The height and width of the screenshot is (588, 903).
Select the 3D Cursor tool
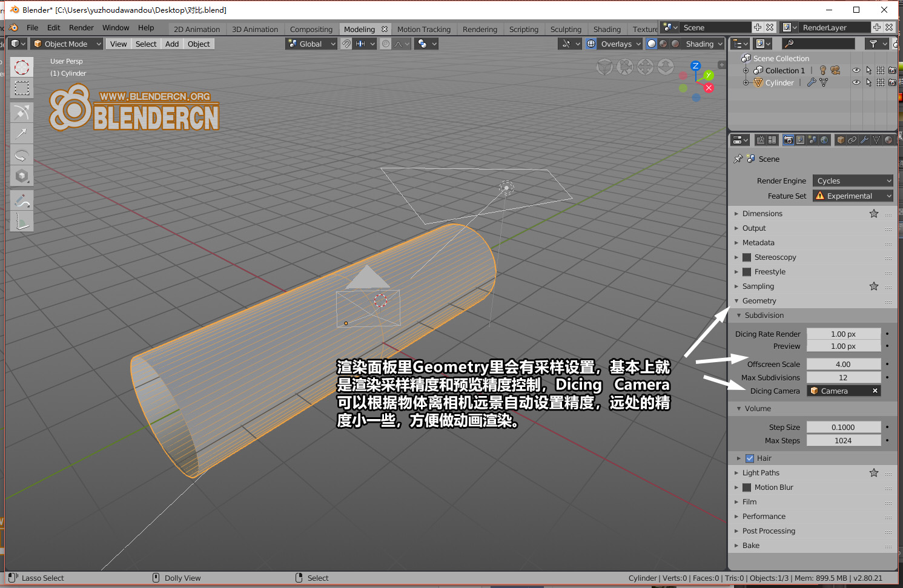22,67
